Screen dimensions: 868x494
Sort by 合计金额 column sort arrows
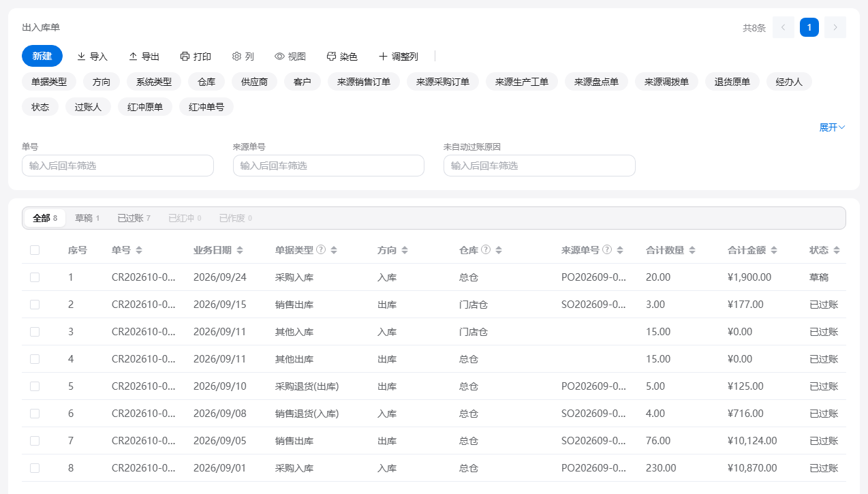click(x=774, y=250)
